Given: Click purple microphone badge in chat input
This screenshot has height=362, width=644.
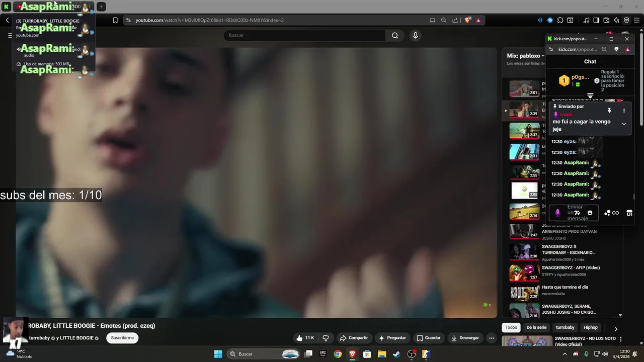Looking at the screenshot, I should click(x=557, y=213).
